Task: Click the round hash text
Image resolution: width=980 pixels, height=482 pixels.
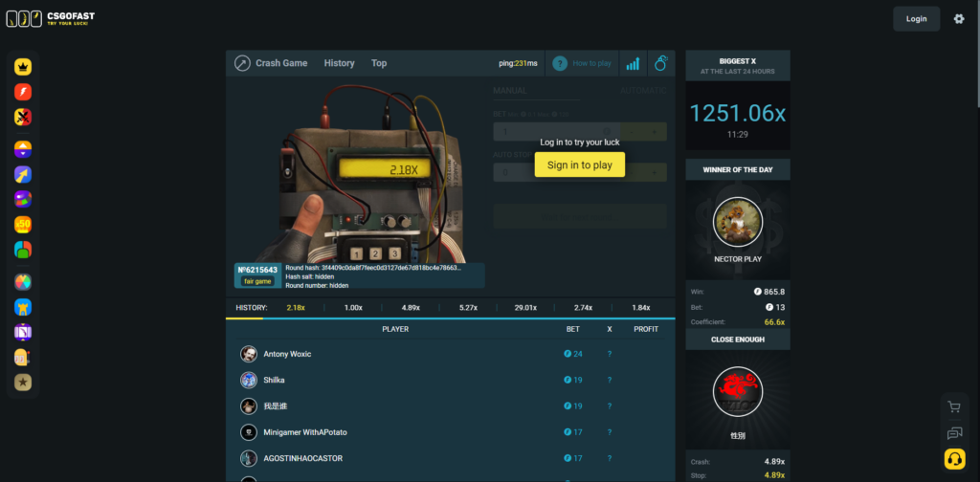Action: (373, 267)
